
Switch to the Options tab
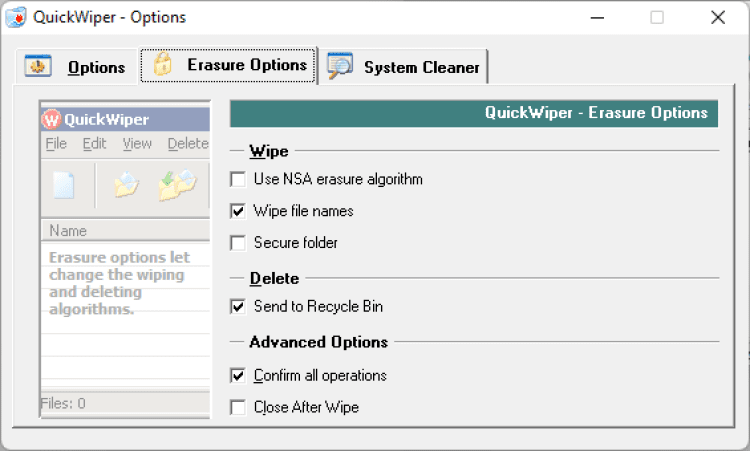(96, 68)
